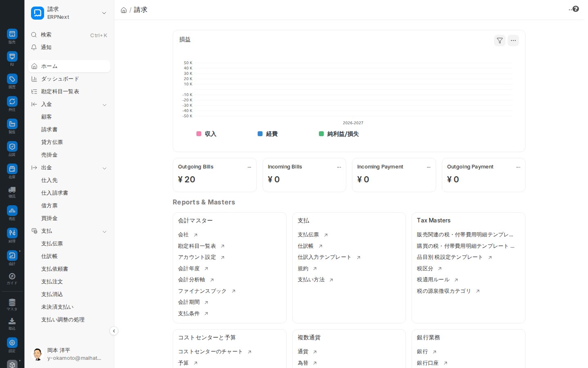
Task: Open Outgoing Bills card options menu
Action: pyautogui.click(x=249, y=167)
